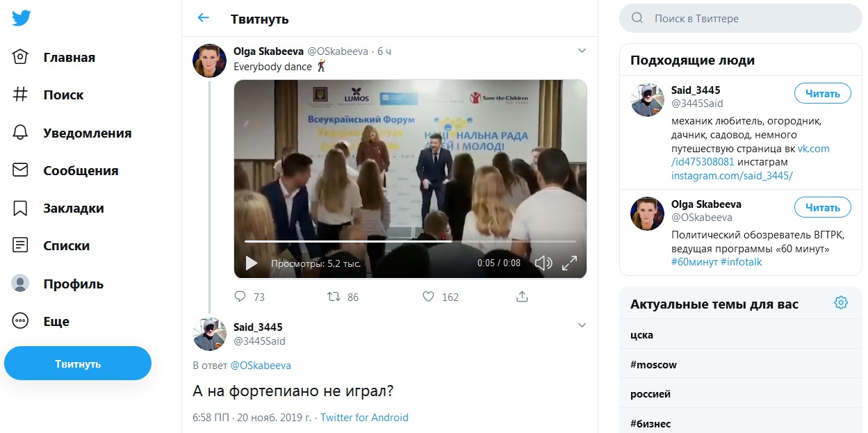868x433 pixels.
Task: Mute the video sound
Action: 543,263
